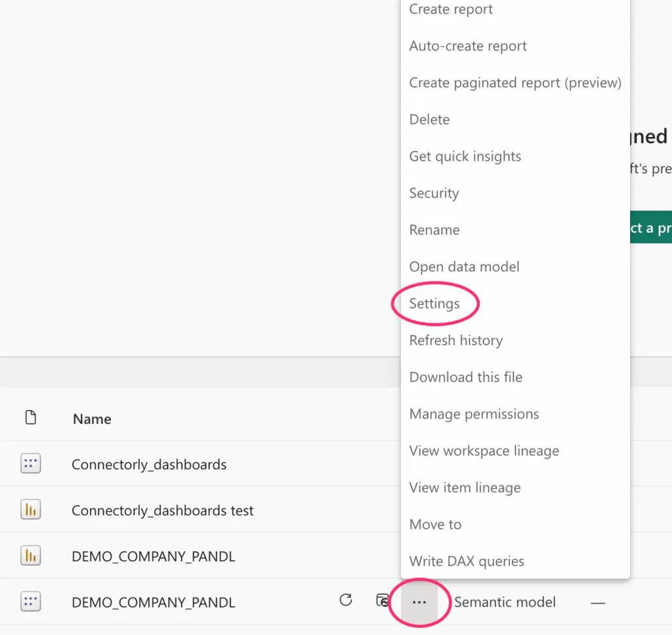The height and width of the screenshot is (635, 672).
Task: Open Refresh history from the menu
Action: [x=455, y=340]
